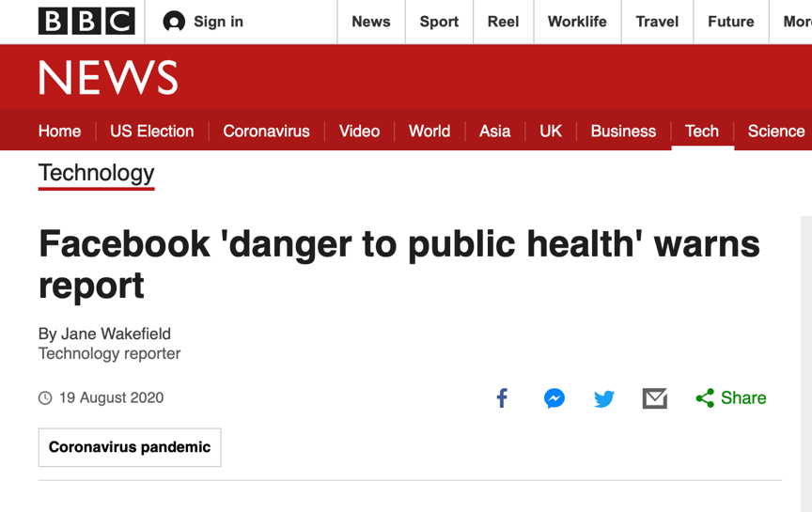Click the Coronavirus pandemic topic tag

pos(130,447)
